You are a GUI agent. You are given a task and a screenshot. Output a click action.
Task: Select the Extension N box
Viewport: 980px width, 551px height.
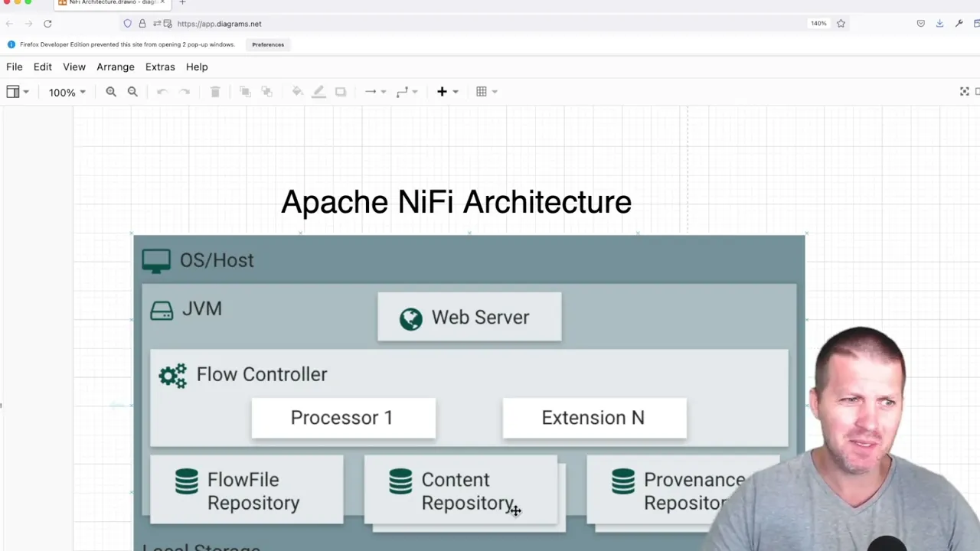click(x=594, y=418)
